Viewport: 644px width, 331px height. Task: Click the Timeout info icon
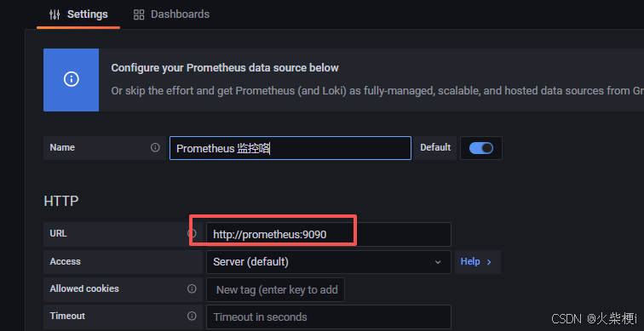click(192, 316)
